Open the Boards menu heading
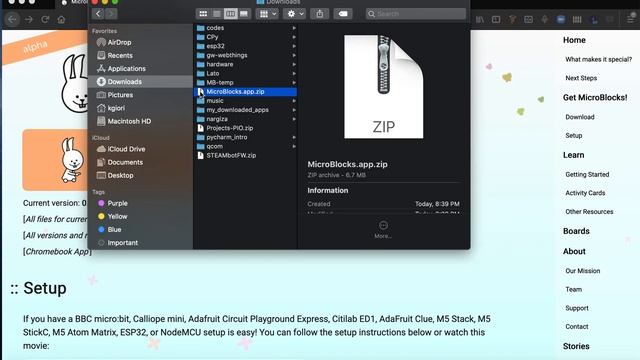Viewport: 640px width, 360px height. (x=576, y=231)
